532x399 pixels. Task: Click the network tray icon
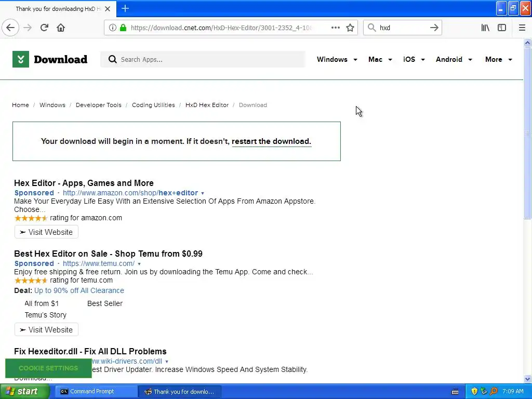click(484, 391)
